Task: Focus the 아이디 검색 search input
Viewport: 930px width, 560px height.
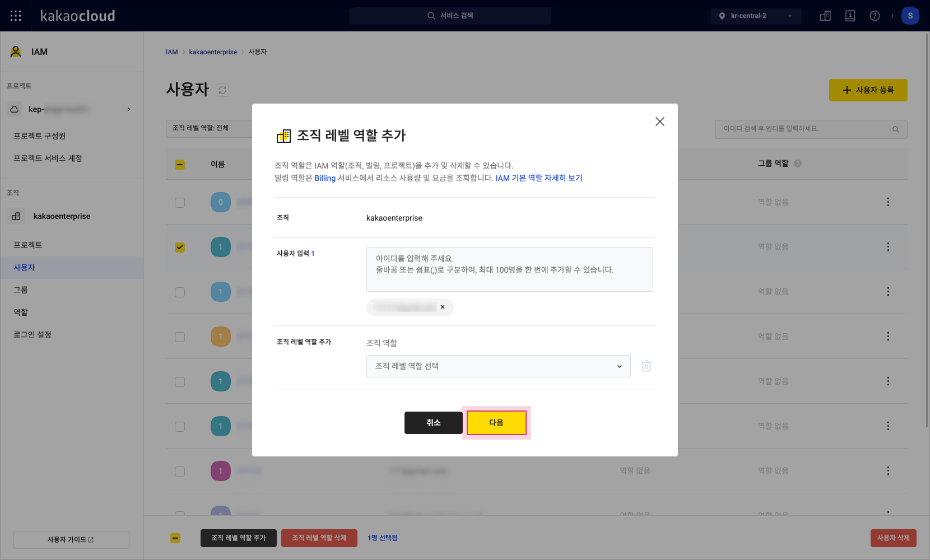Action: (x=811, y=129)
